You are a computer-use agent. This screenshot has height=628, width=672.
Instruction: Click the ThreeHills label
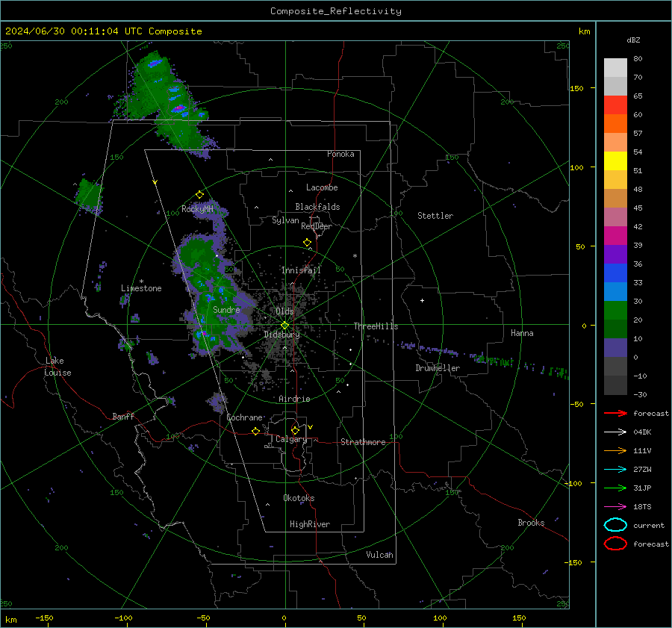point(376,326)
